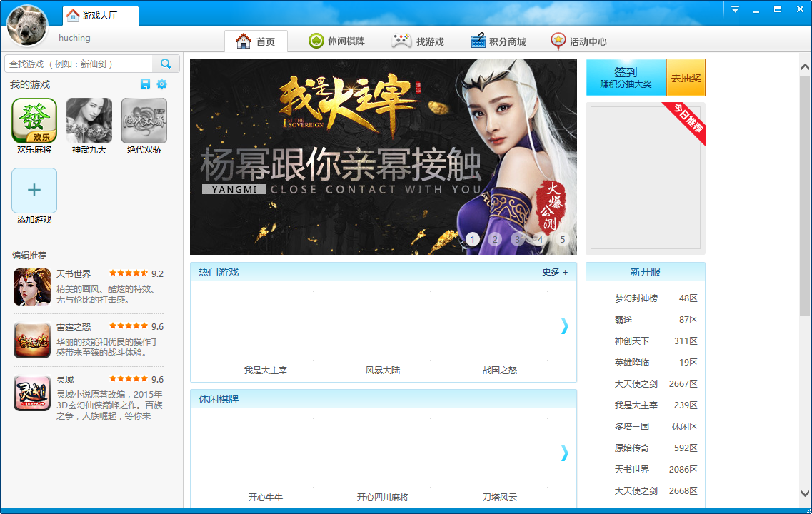Launch 欢乐麻将 game icon
The width and height of the screenshot is (812, 514).
(x=34, y=121)
